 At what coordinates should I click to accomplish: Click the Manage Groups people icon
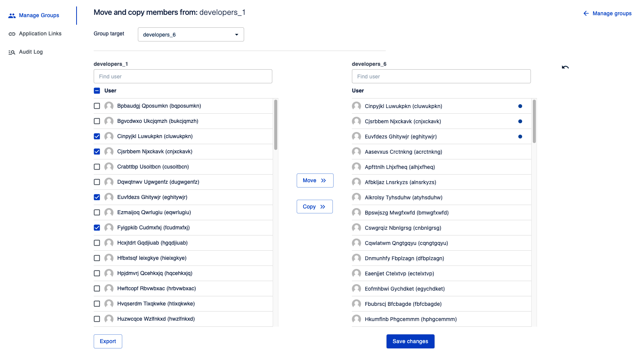click(x=12, y=16)
